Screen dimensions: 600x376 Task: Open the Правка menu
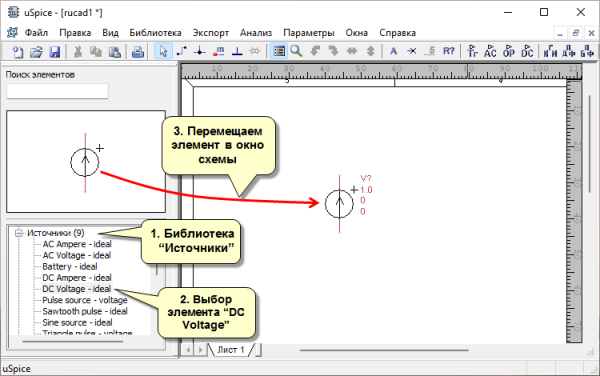click(75, 33)
